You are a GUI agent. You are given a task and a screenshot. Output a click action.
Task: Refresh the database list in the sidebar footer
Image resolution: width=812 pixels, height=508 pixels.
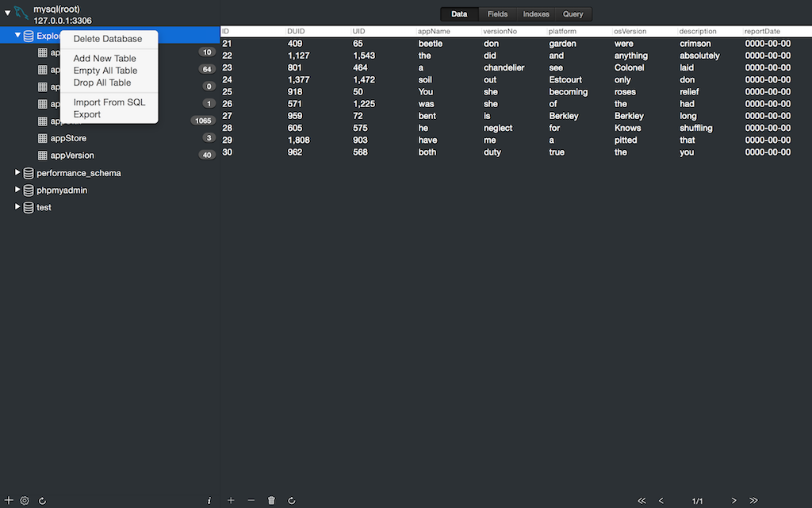point(43,501)
